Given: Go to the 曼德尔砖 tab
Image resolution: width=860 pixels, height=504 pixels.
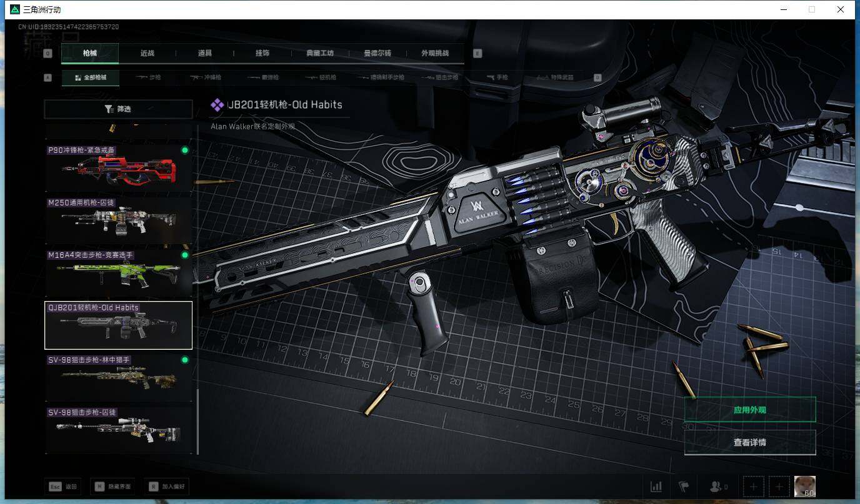Looking at the screenshot, I should point(377,53).
